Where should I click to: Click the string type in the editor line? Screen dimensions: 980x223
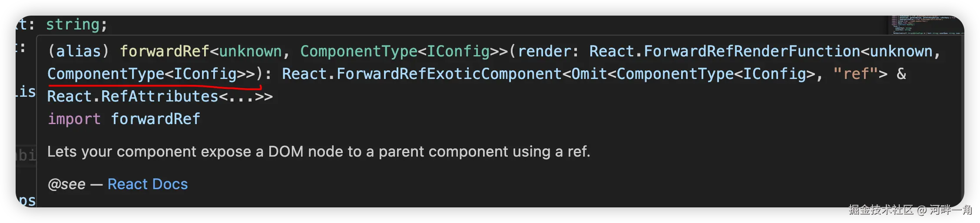pos(73,25)
